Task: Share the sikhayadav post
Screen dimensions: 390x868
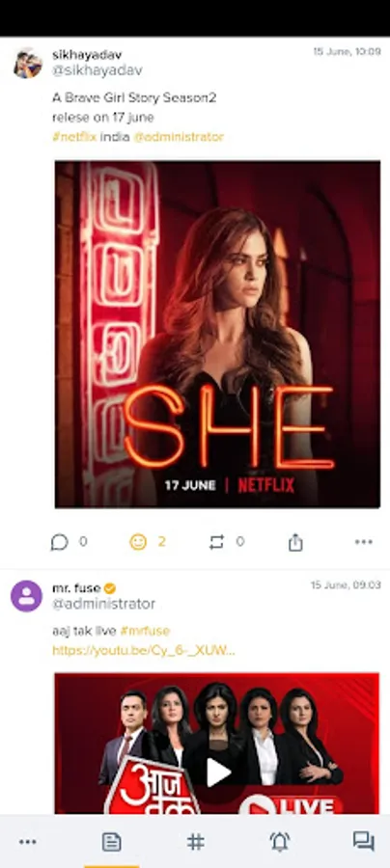Action: pos(295,542)
